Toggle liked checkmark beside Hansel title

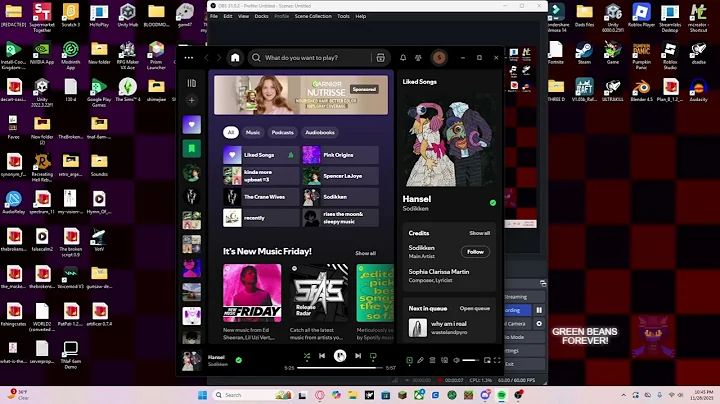[x=493, y=202]
